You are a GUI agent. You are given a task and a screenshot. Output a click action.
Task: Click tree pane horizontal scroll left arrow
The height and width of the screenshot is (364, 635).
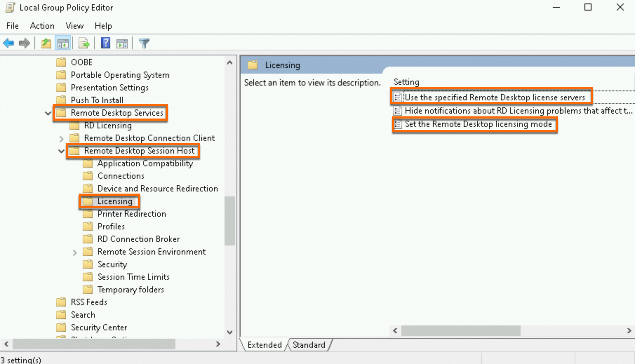tap(6, 344)
